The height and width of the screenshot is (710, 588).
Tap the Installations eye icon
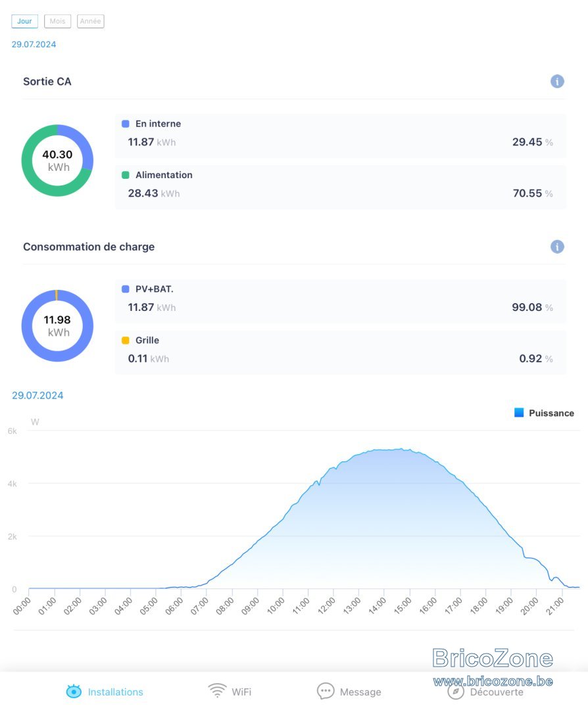pyautogui.click(x=74, y=692)
